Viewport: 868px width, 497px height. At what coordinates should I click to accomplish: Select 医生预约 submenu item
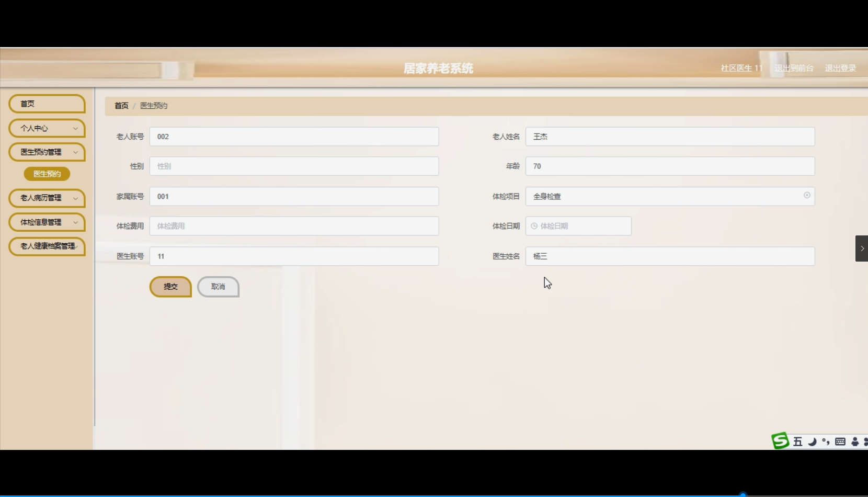47,174
